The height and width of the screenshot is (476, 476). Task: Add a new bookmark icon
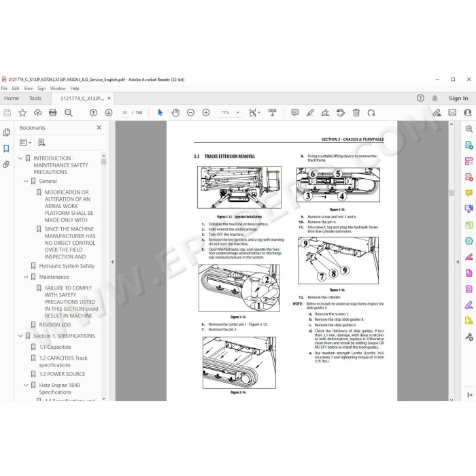(x=41, y=143)
